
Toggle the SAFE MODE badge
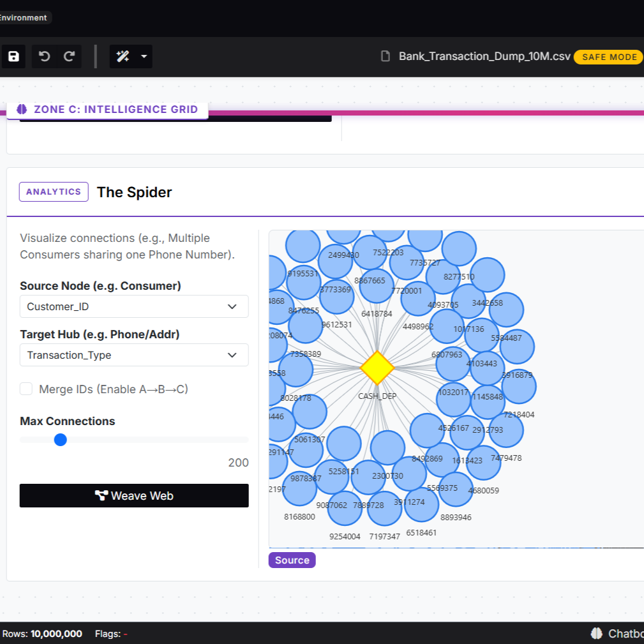coord(609,57)
